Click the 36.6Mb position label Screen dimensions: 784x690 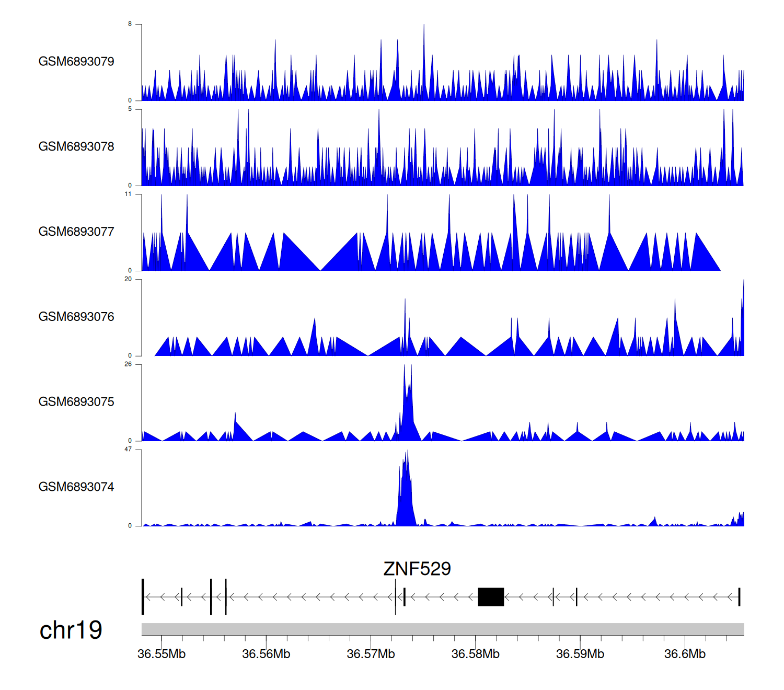tap(685, 654)
